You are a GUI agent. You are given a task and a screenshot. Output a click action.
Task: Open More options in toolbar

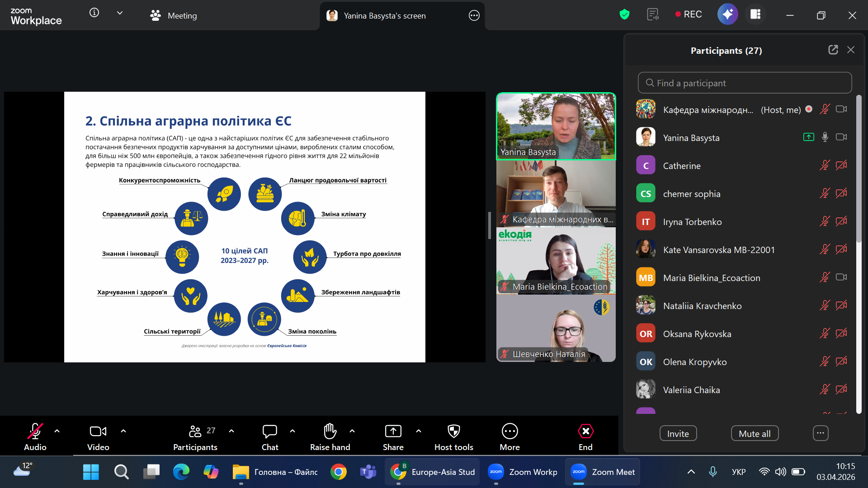(509, 432)
